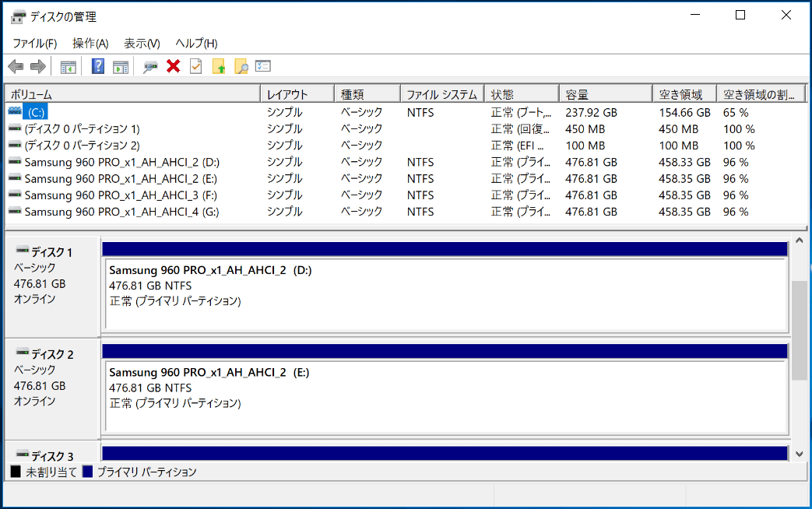Sort by the 空き領域 column header
812x509 pixels.
[684, 94]
